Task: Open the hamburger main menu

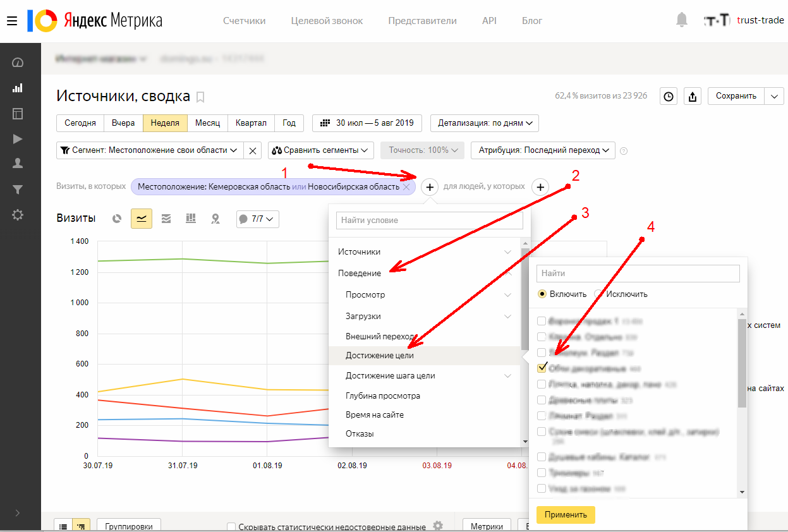Action: tap(11, 21)
